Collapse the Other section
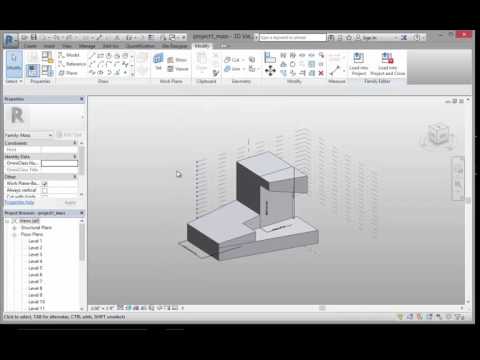The width and height of the screenshot is (480, 360). point(74,177)
